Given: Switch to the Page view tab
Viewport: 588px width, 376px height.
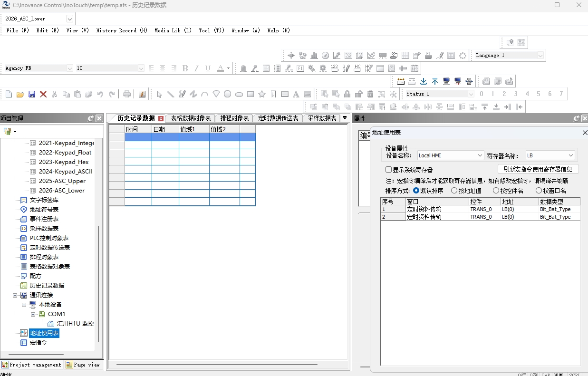Looking at the screenshot, I should (x=83, y=365).
